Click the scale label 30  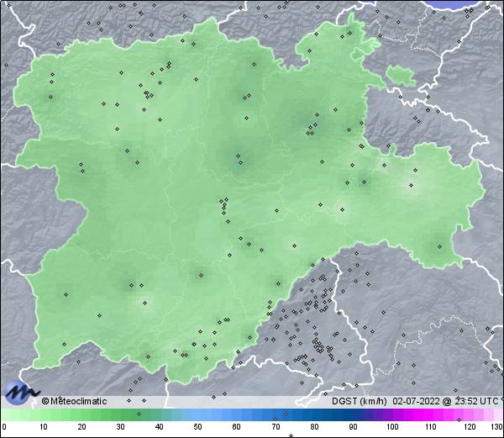pyautogui.click(x=120, y=427)
